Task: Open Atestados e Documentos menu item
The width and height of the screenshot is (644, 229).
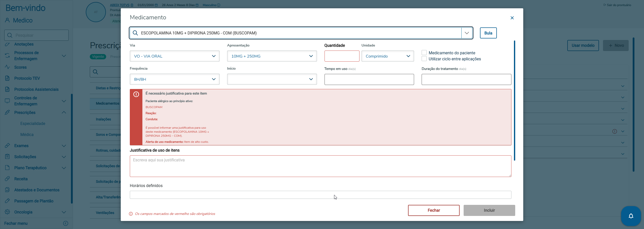Action: (37, 190)
